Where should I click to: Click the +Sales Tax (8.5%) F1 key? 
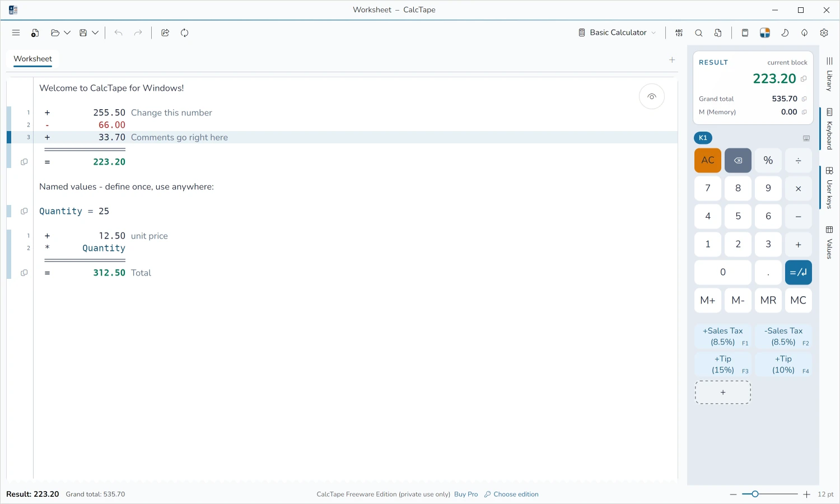pos(724,337)
